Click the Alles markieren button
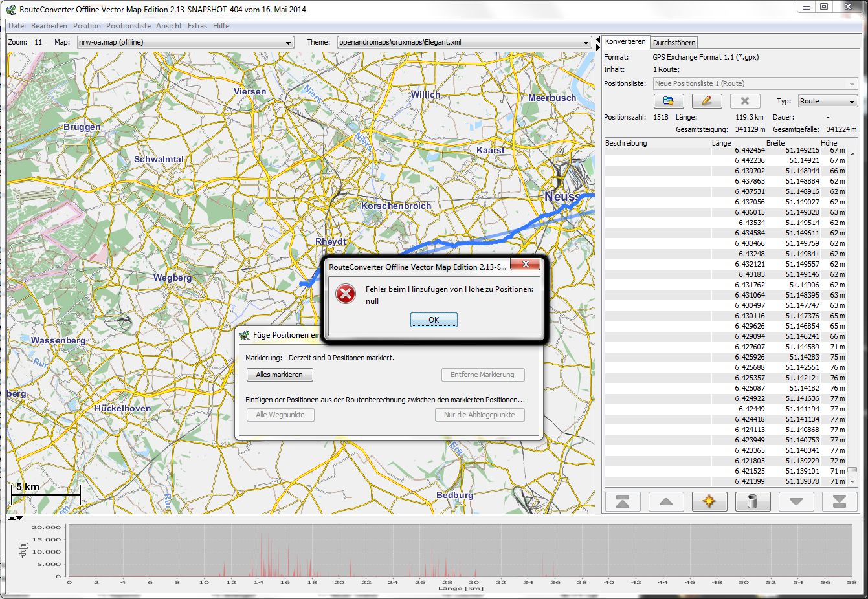868x599 pixels. 279,375
